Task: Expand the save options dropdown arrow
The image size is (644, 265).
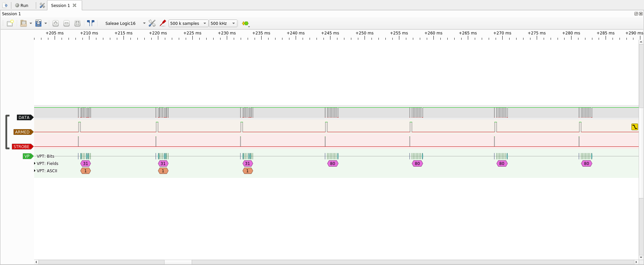Action: 46,23
